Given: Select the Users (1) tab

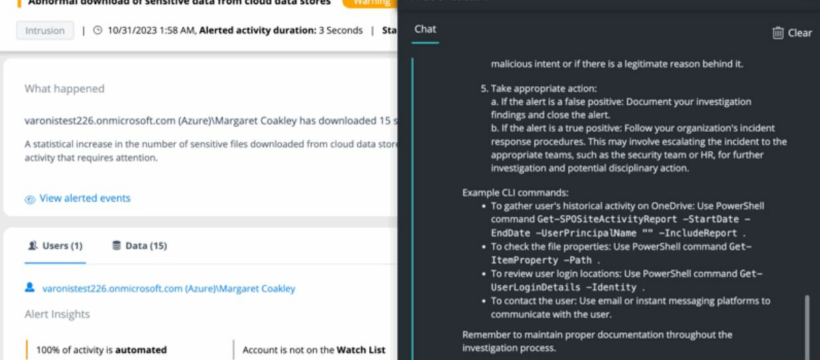Looking at the screenshot, I should click(x=55, y=246).
